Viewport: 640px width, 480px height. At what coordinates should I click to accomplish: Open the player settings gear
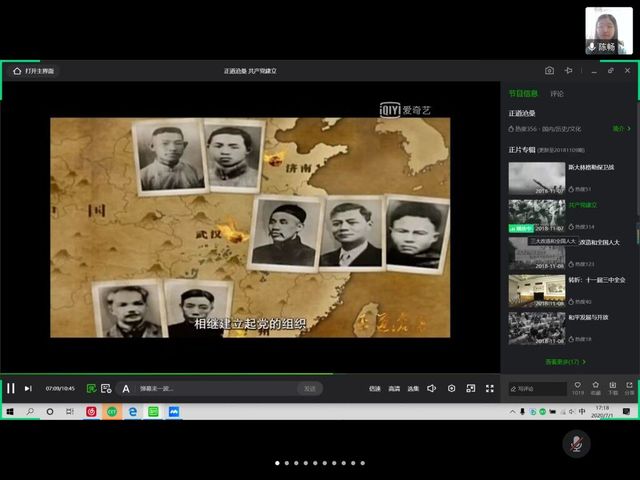(x=452, y=388)
